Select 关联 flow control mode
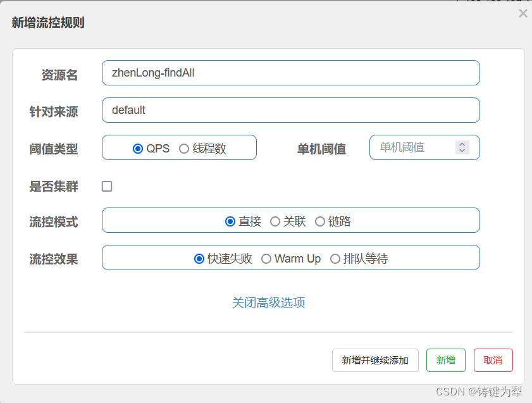The image size is (532, 403). [275, 221]
